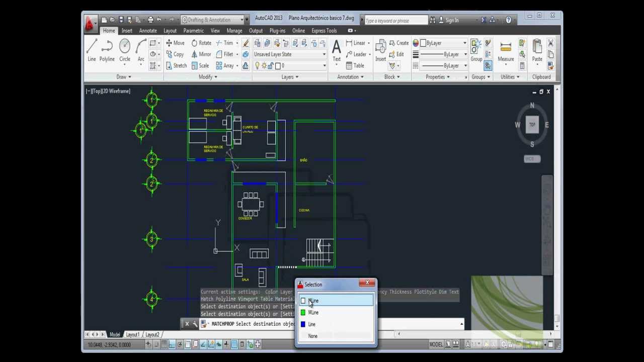The image size is (644, 362).
Task: Click the Rotate tool
Action: tap(201, 43)
